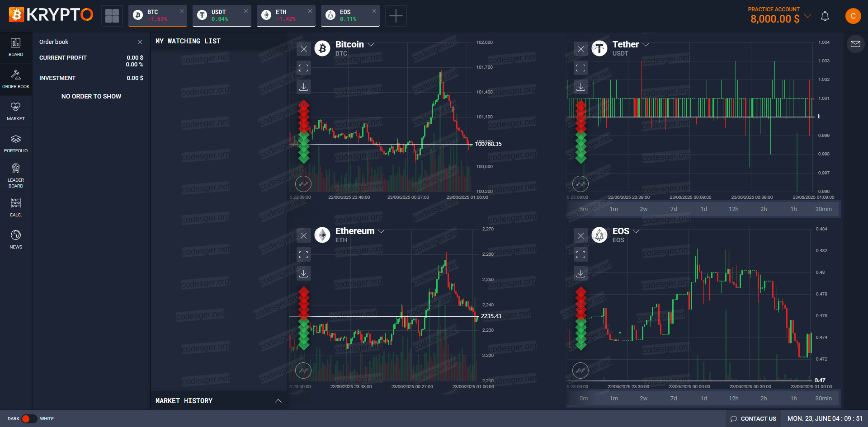
Task: Click the Contact Us button
Action: point(753,419)
